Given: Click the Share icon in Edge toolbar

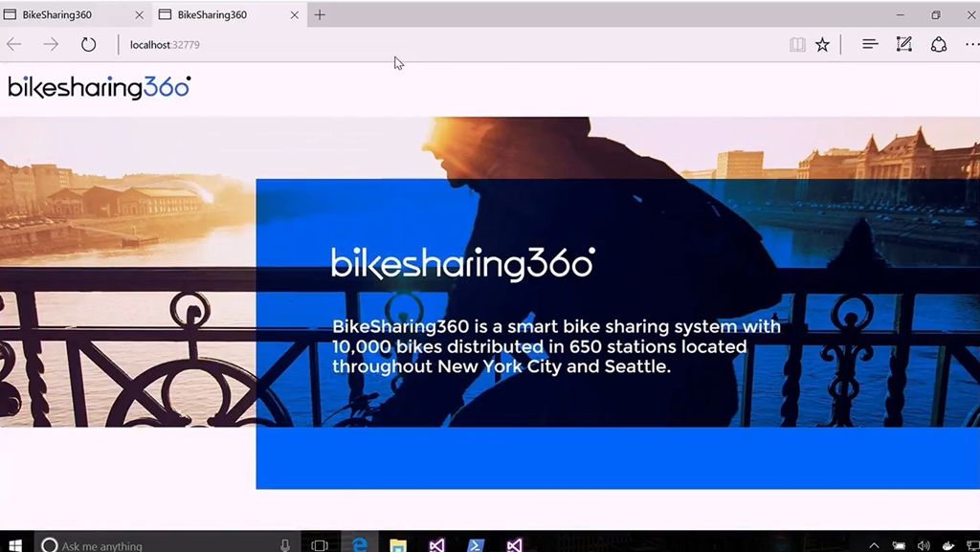Looking at the screenshot, I should point(939,45).
